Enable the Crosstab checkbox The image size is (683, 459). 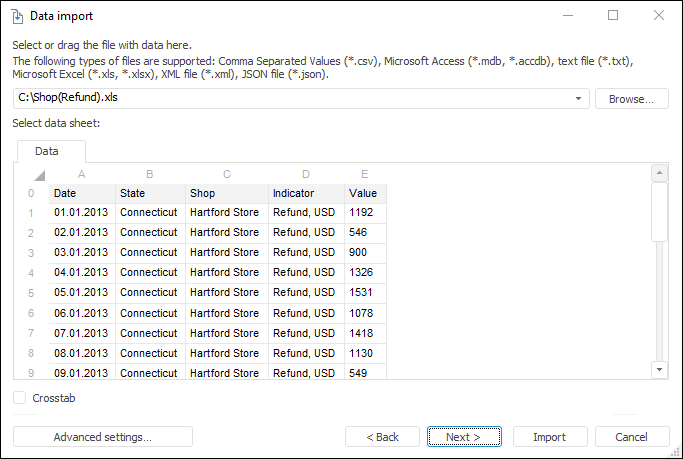(21, 398)
